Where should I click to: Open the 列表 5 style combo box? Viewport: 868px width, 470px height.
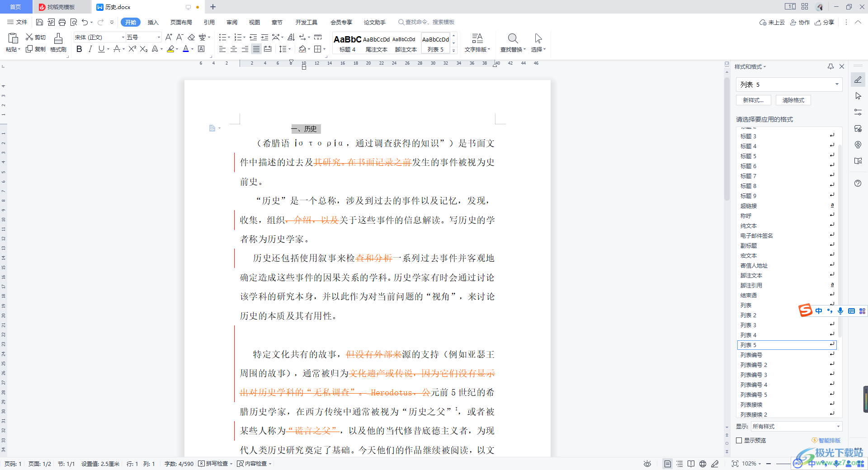tap(789, 85)
